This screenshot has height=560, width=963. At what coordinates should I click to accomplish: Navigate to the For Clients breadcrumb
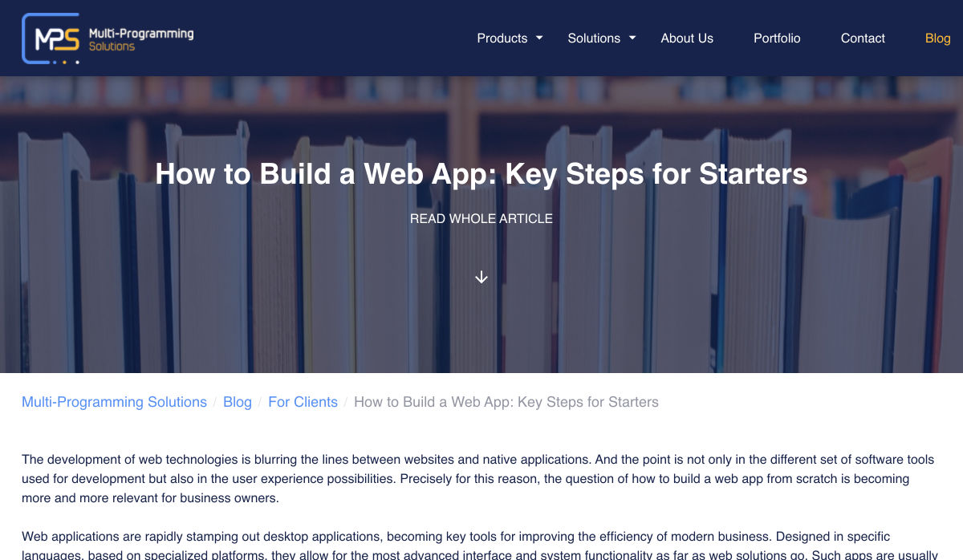coord(303,402)
